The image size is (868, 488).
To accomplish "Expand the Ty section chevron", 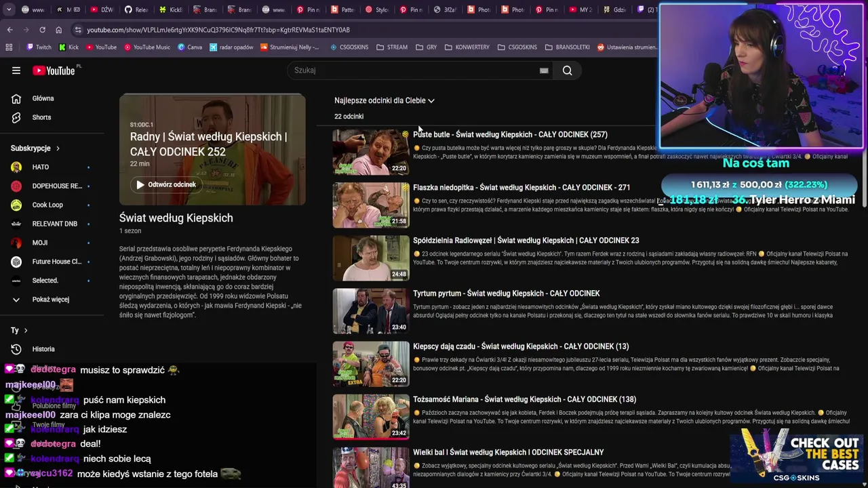I will (26, 331).
